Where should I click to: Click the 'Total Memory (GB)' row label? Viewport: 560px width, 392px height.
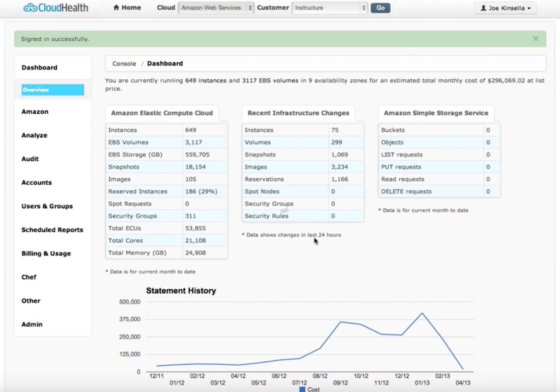[137, 253]
